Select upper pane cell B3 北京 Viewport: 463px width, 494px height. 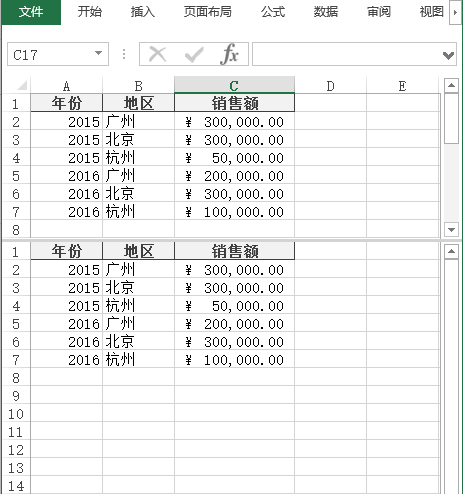pos(138,139)
